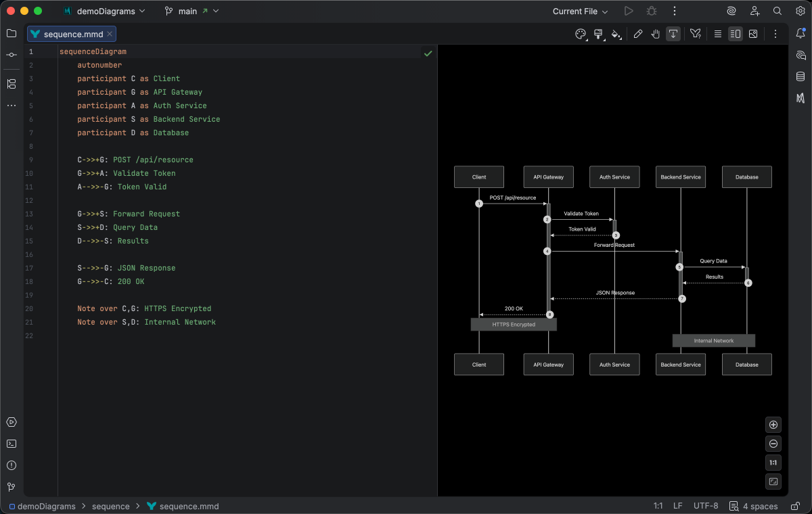Click line number 9 in the gutter
This screenshot has width=812, height=514.
[30, 160]
